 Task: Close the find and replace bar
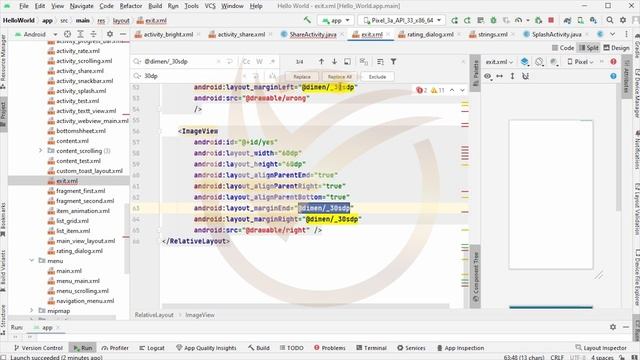(x=463, y=62)
